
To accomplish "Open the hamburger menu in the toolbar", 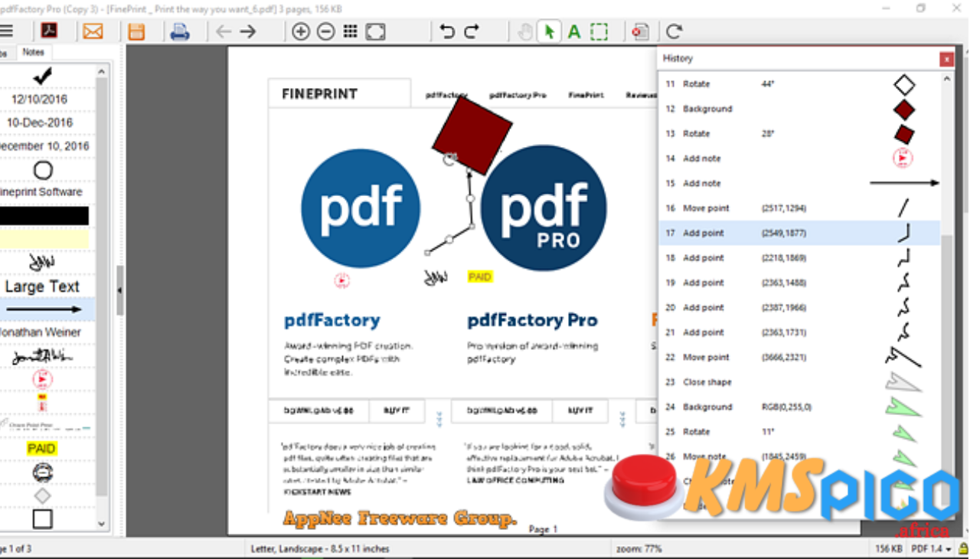I will click(x=6, y=31).
